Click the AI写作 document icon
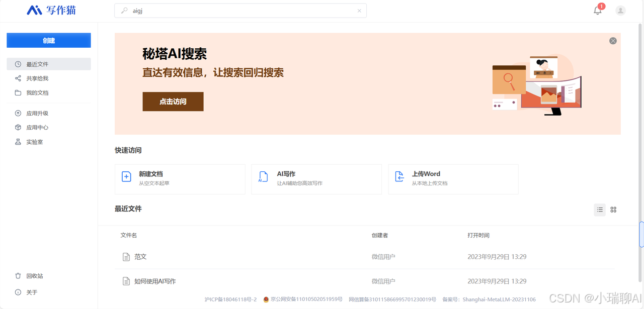Screen dimensions: 644x309 coord(263,176)
